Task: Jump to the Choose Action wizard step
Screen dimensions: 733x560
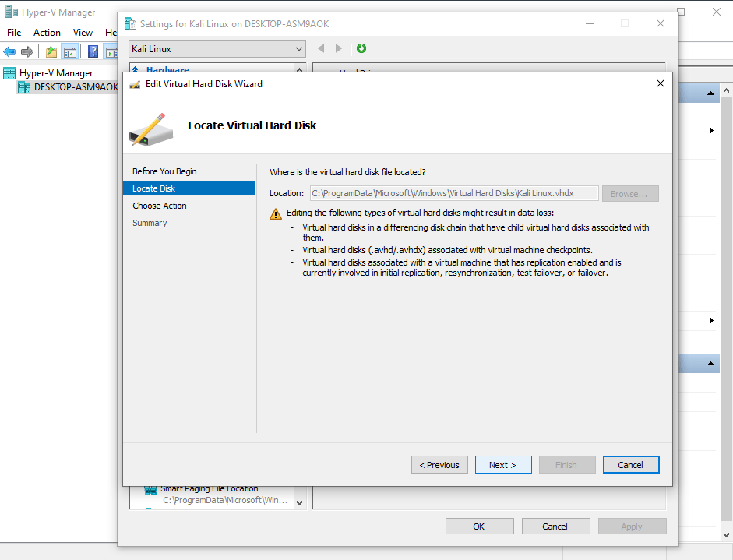Action: pos(160,205)
